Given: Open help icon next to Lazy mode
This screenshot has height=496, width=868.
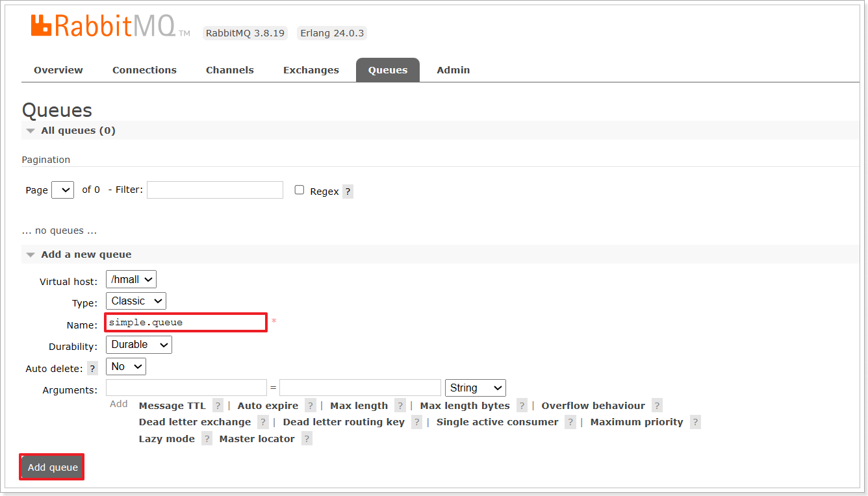Looking at the screenshot, I should click(207, 439).
